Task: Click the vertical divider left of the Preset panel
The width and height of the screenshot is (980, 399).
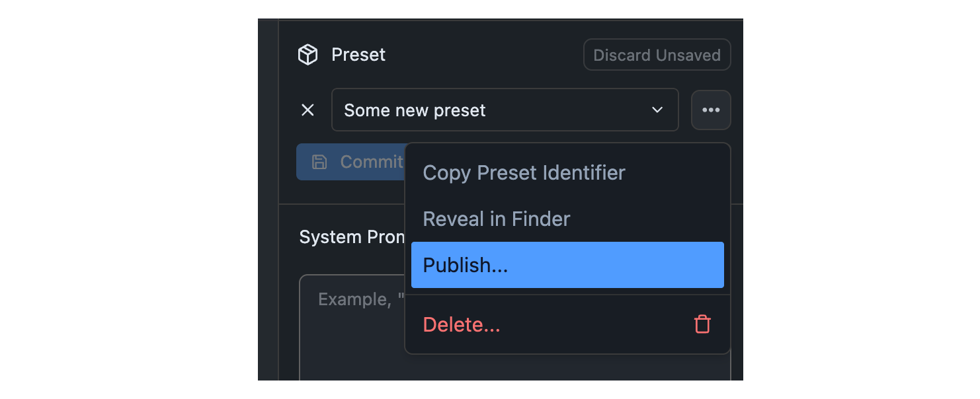Action: click(x=279, y=198)
